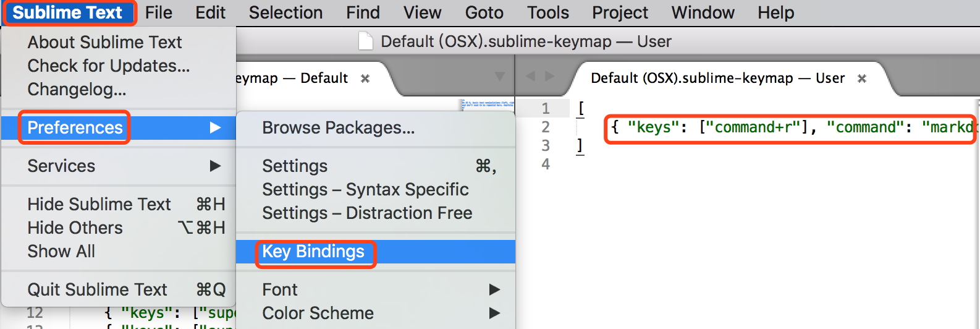
Task: Select Hide Others menu item
Action: pyautogui.click(x=75, y=228)
